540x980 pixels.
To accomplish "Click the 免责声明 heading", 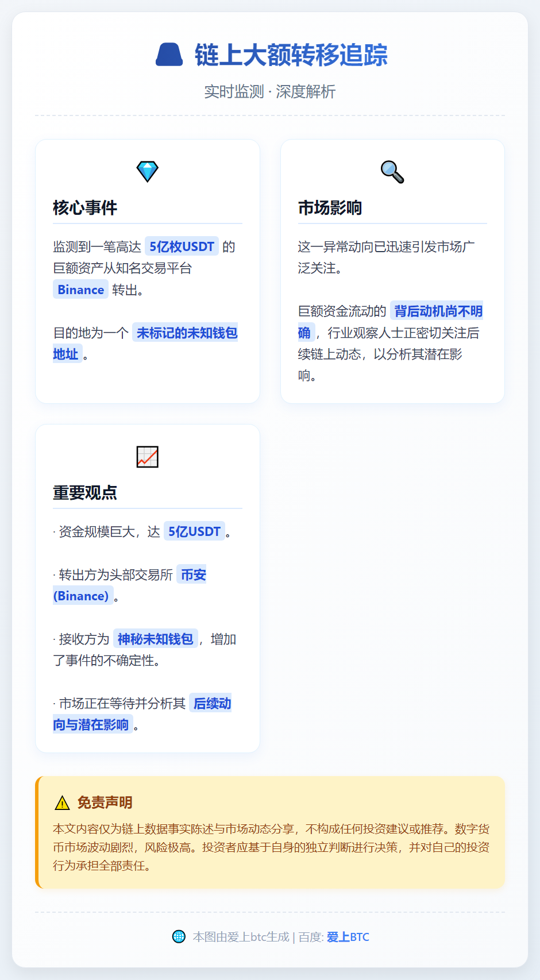I will pos(105,802).
